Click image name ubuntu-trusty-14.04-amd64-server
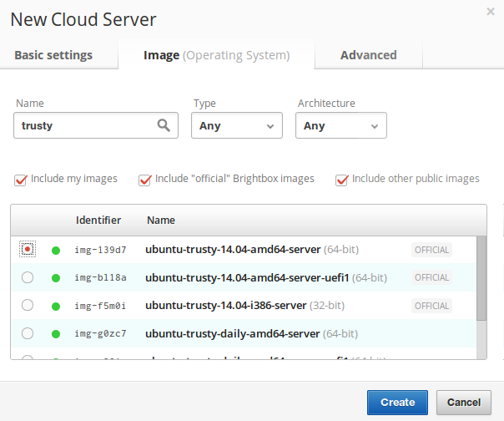The width and height of the screenshot is (504, 421). click(x=233, y=250)
